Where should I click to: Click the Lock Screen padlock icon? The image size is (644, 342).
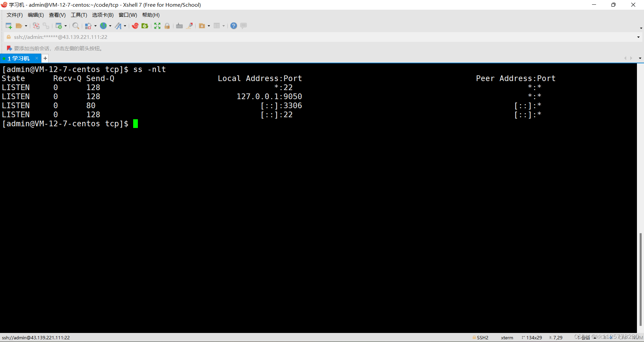(x=167, y=26)
